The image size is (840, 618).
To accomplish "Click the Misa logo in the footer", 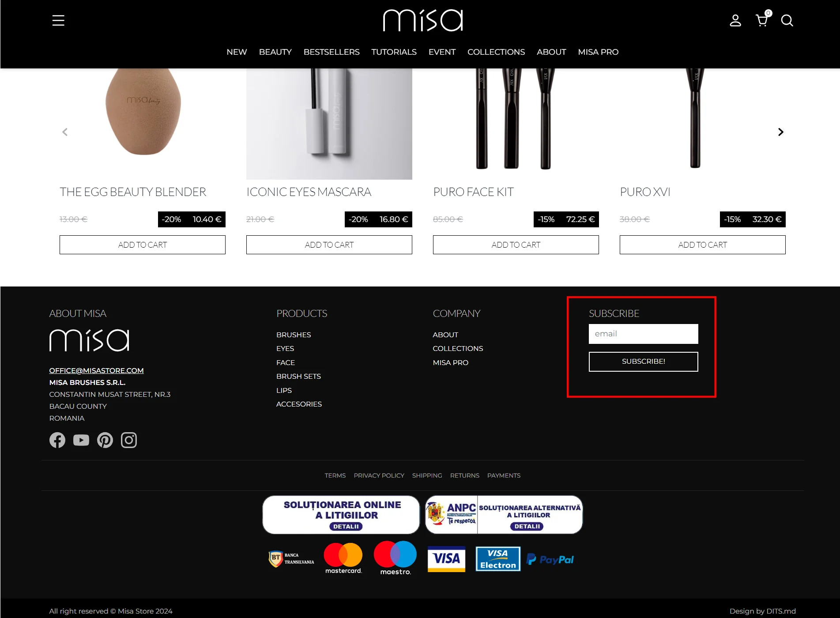I will point(89,340).
